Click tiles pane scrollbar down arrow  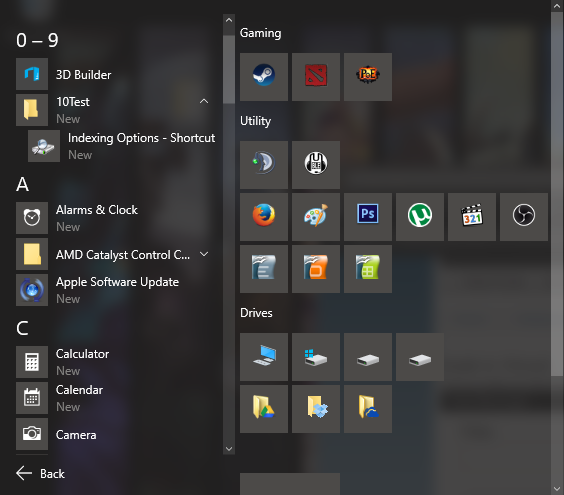click(557, 489)
